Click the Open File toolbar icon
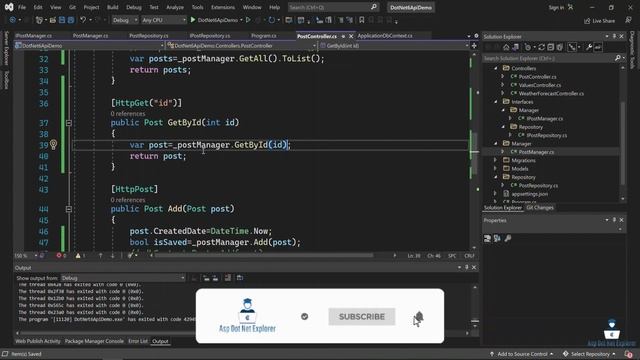 (x=53, y=20)
